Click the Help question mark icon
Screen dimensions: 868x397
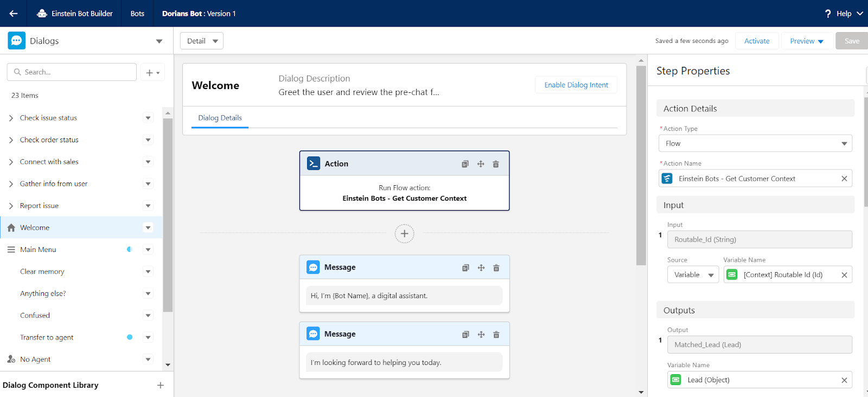pos(828,14)
